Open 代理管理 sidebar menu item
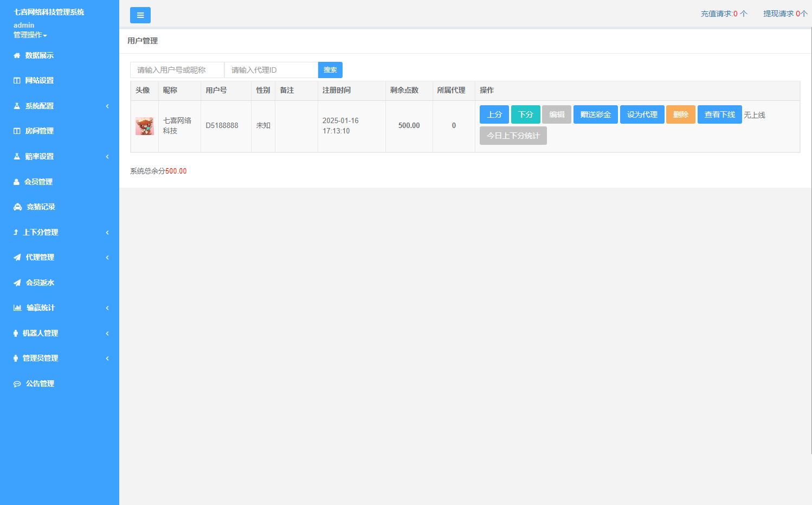The height and width of the screenshot is (505, 812). coord(40,257)
